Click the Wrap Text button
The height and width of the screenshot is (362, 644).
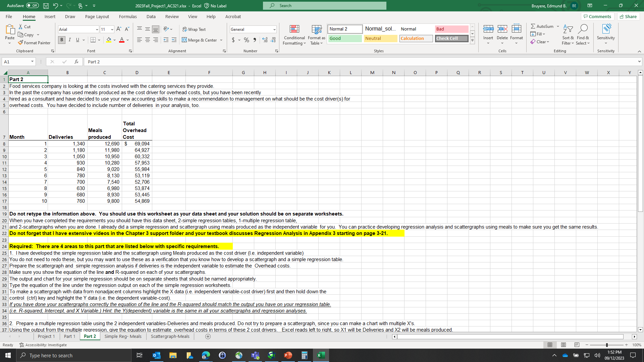pyautogui.click(x=194, y=29)
